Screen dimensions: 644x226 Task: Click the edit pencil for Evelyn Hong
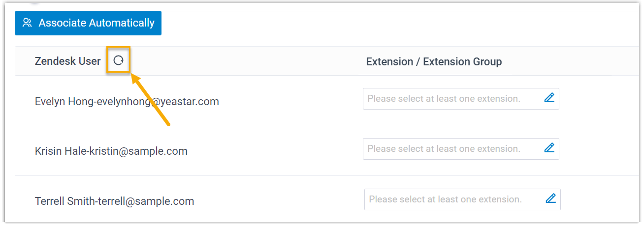pos(549,98)
